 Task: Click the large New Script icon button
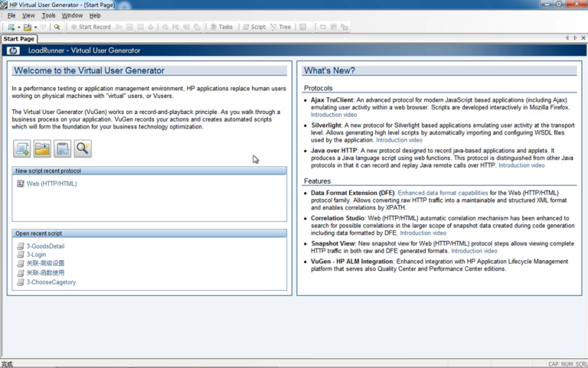click(x=21, y=148)
